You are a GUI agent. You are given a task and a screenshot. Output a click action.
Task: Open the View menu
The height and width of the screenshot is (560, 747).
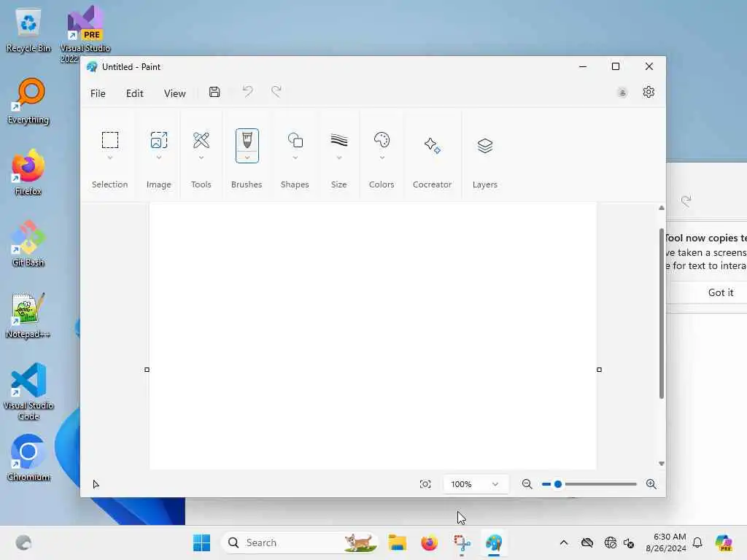click(175, 93)
